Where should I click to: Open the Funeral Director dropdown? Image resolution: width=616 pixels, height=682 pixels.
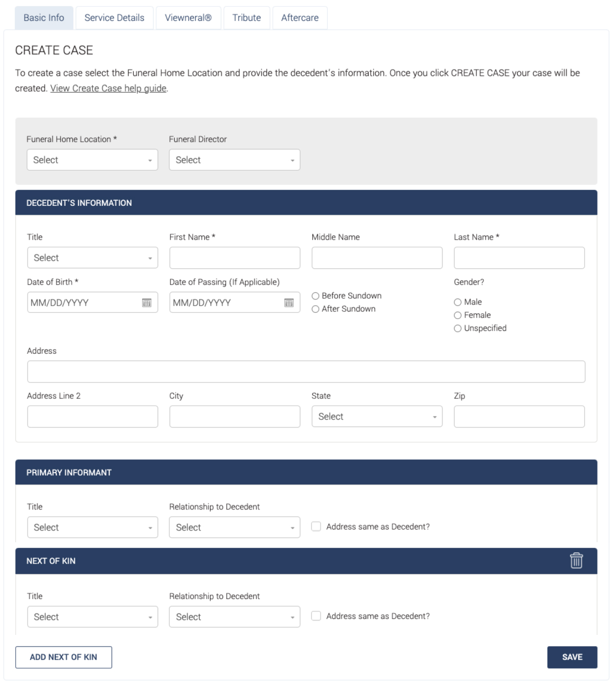click(235, 160)
